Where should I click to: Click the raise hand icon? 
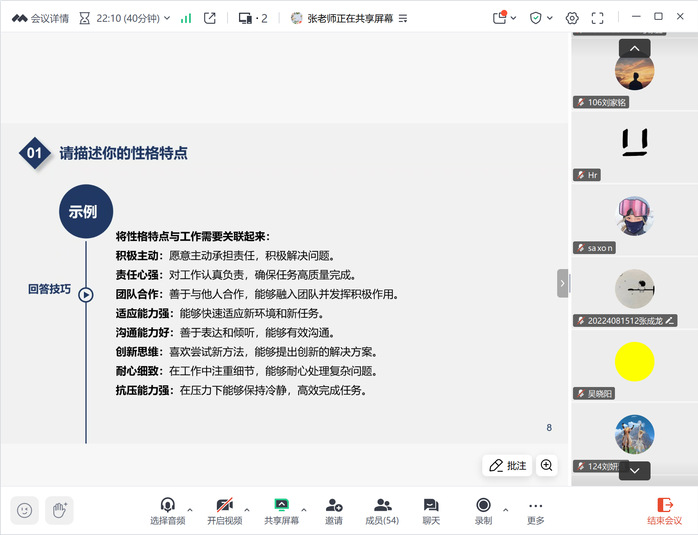coord(59,510)
